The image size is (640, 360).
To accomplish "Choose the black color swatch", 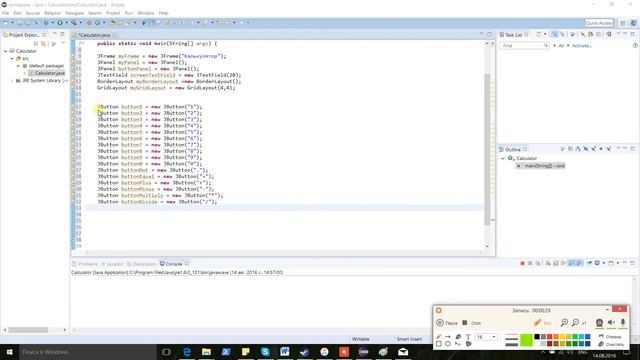I will [537, 337].
